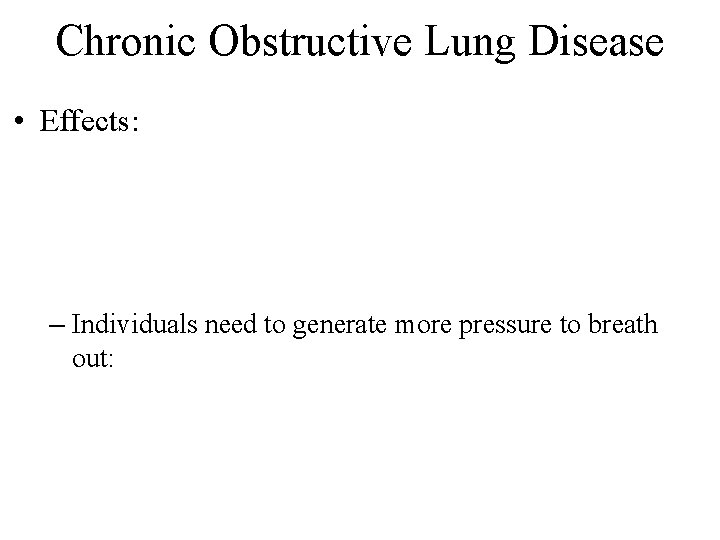The height and width of the screenshot is (540, 720).
Task: Click the word "Obstructive" in the title
Action: (310, 41)
